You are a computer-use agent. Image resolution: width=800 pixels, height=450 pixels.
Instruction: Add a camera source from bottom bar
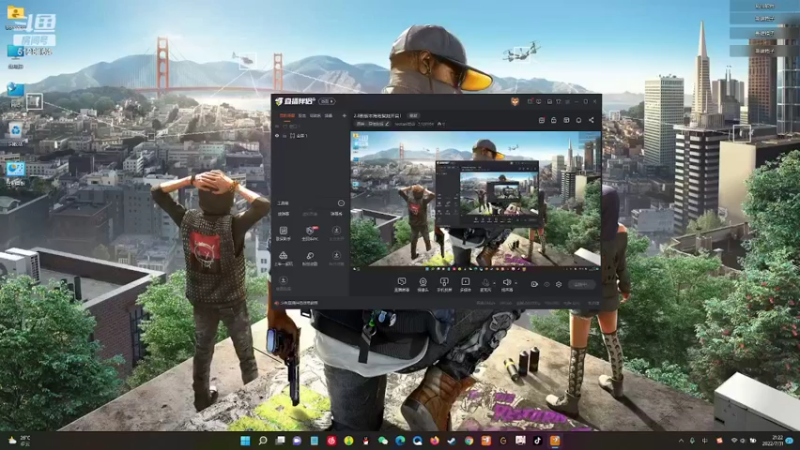(x=423, y=285)
